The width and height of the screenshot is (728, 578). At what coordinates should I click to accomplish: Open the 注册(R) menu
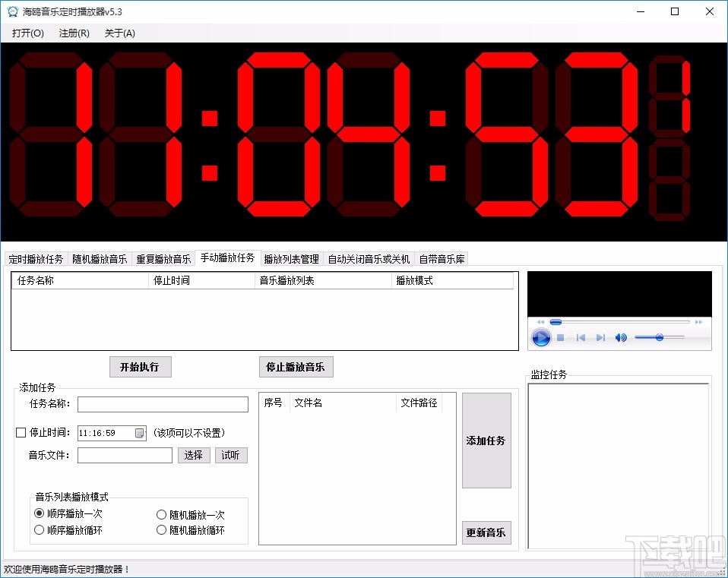point(73,33)
